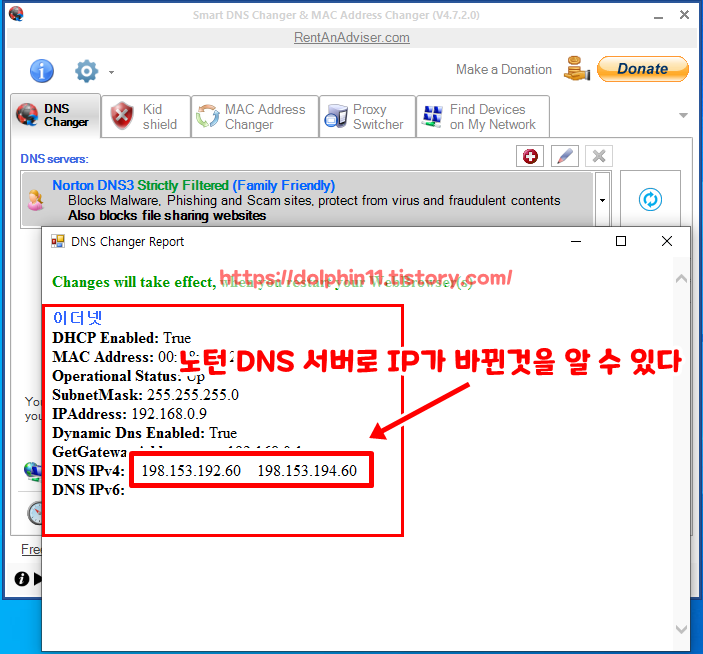Click the DNS servers label
Viewport: 703px width, 654px height.
point(54,159)
